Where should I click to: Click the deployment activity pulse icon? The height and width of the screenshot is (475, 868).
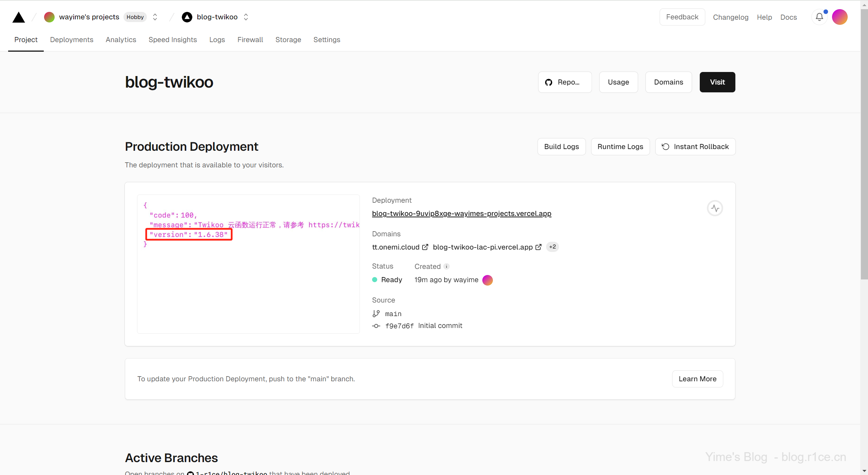click(x=715, y=208)
